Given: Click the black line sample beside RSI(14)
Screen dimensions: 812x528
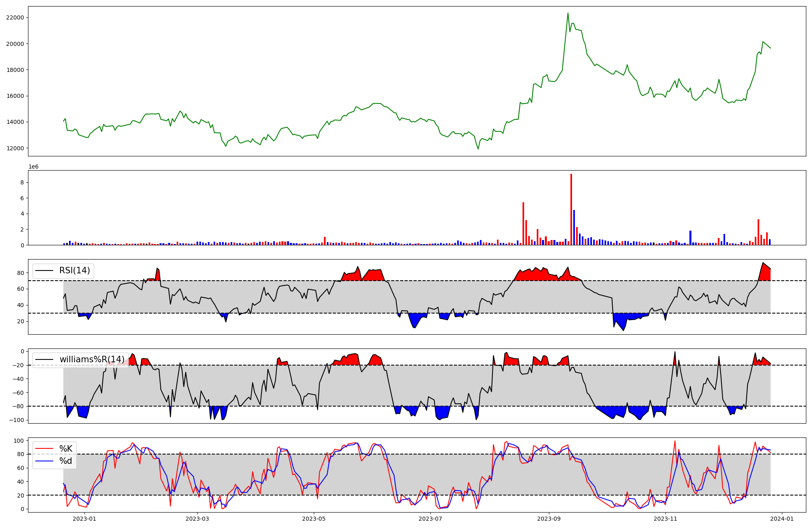Looking at the screenshot, I should (x=44, y=270).
